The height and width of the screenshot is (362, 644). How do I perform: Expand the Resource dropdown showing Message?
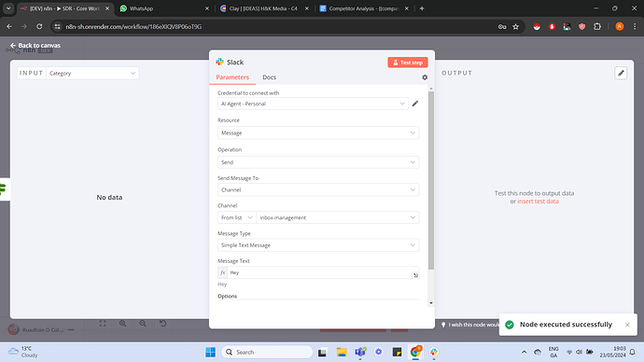(x=318, y=133)
